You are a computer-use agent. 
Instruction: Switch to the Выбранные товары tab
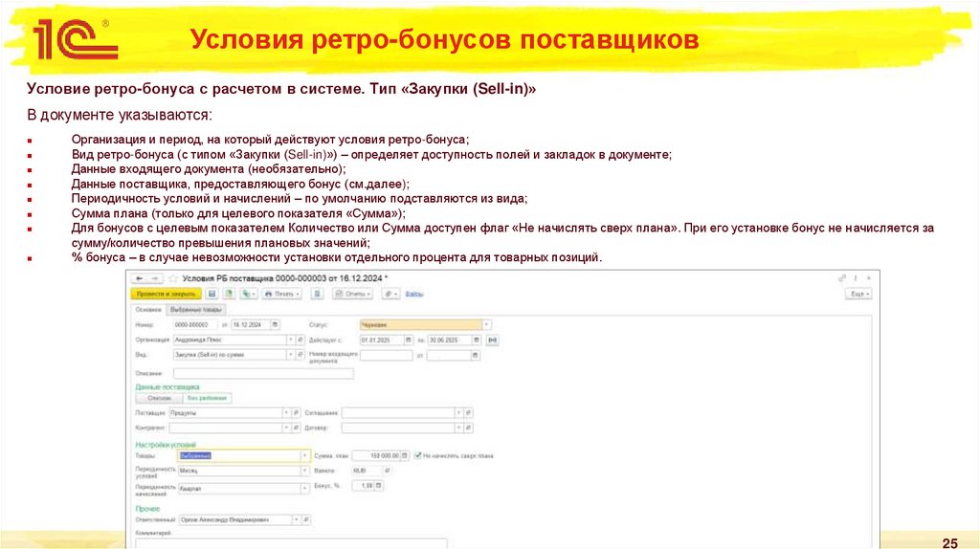[196, 310]
